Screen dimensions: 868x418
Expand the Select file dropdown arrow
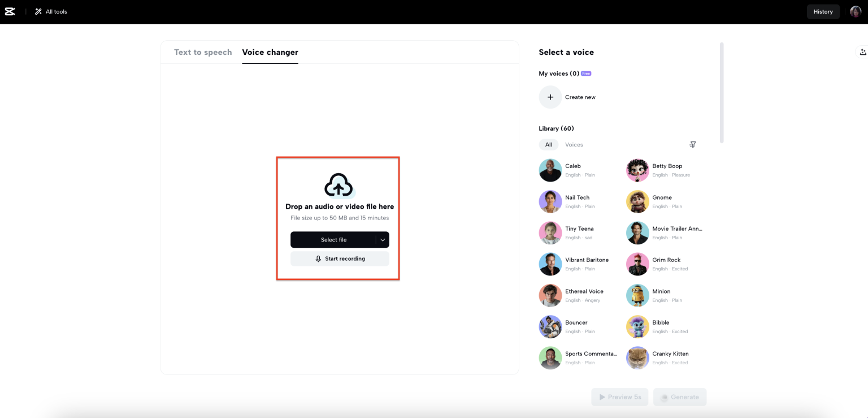coord(383,240)
